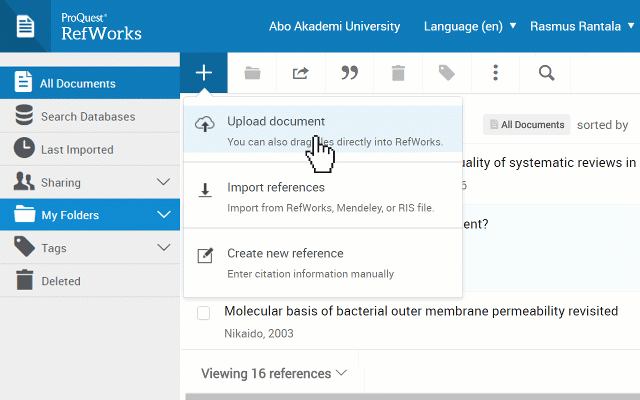Open the Rasmus Rantala account menu
This screenshot has height=400, width=640.
point(582,26)
